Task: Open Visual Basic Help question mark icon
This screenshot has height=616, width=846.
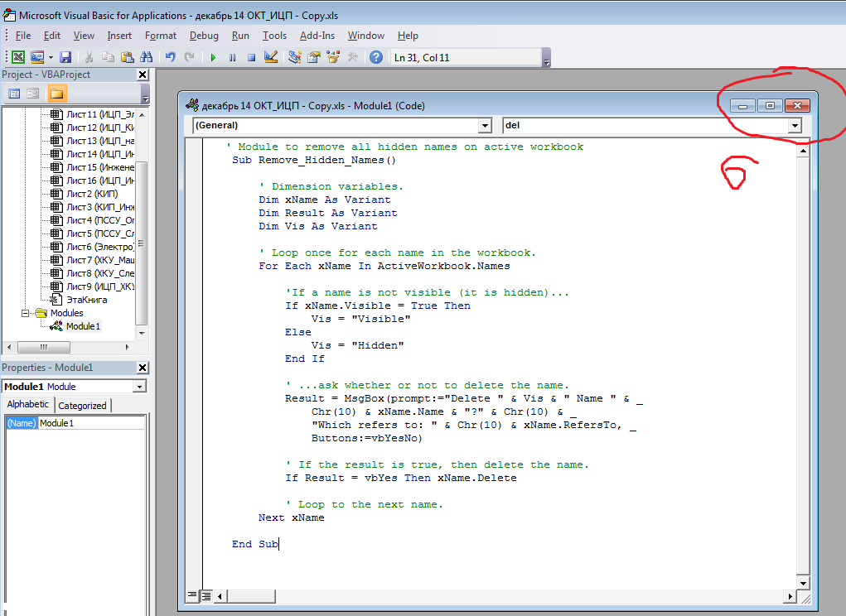Action: point(376,57)
